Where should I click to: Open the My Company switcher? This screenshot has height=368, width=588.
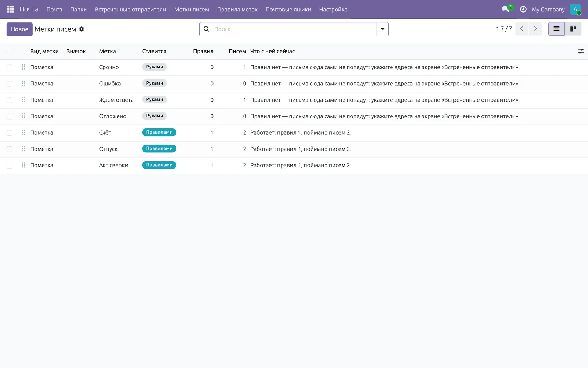click(x=548, y=10)
